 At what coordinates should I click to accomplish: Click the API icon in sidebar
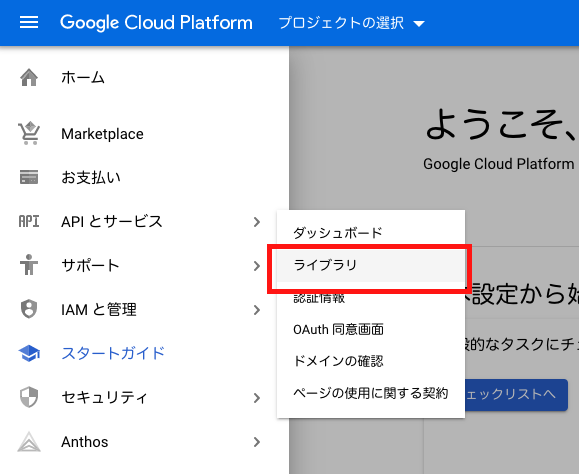(x=29, y=221)
